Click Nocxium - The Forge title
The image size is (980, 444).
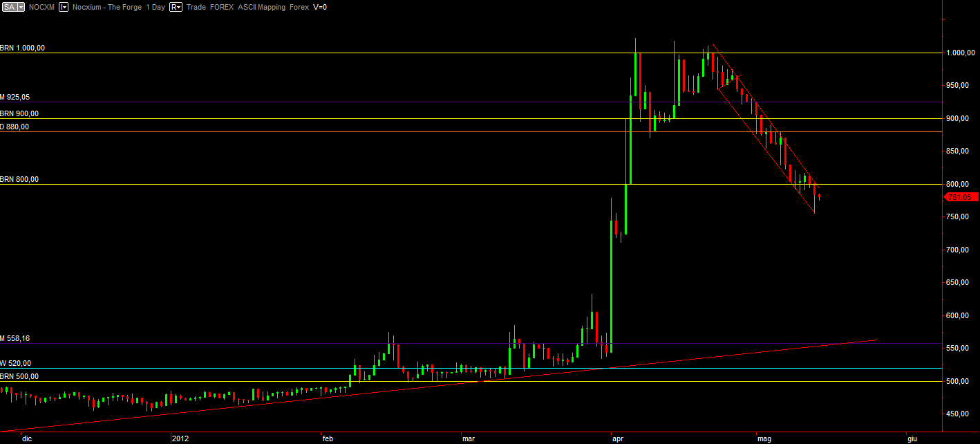pyautogui.click(x=107, y=7)
